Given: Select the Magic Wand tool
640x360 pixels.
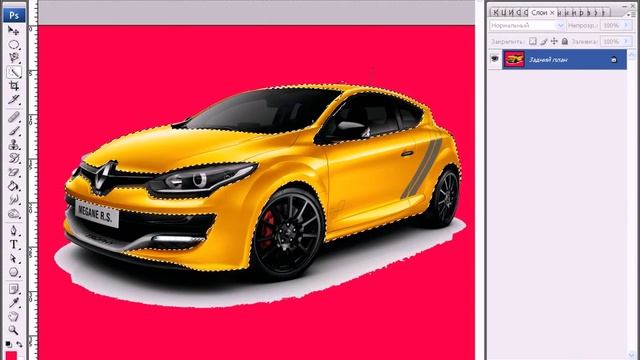Looking at the screenshot, I should click(x=13, y=72).
